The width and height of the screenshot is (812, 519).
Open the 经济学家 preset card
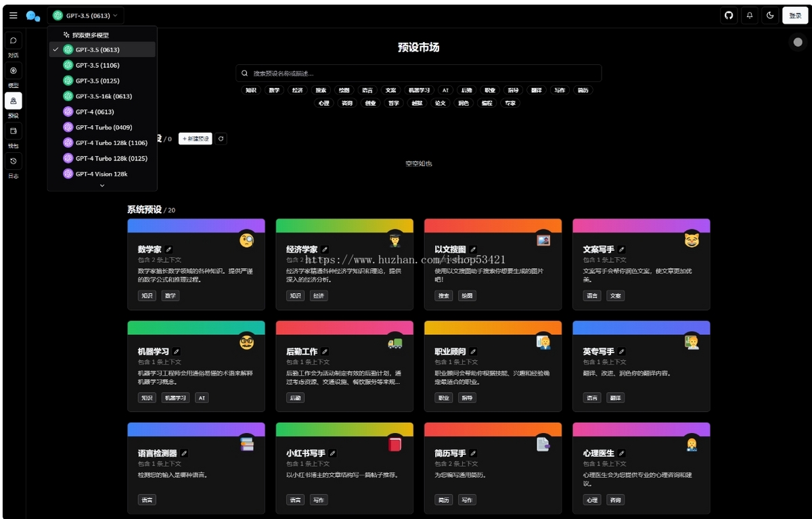[344, 264]
